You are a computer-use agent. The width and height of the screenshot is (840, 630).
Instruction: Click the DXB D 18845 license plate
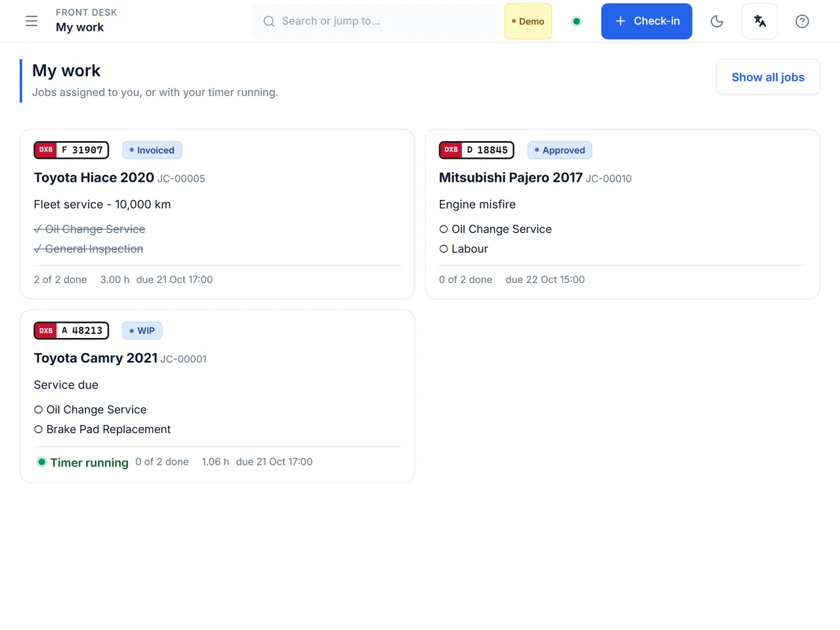tap(476, 150)
